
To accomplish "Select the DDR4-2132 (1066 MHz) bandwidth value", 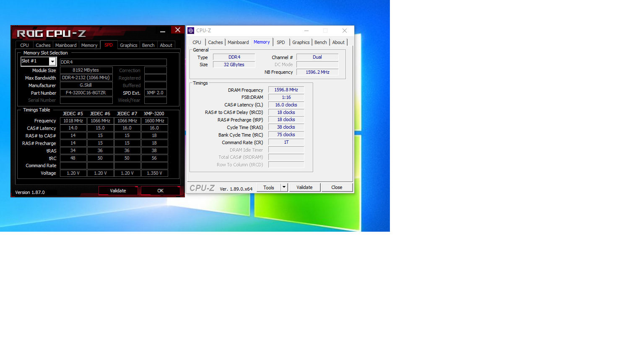I will pos(86,78).
